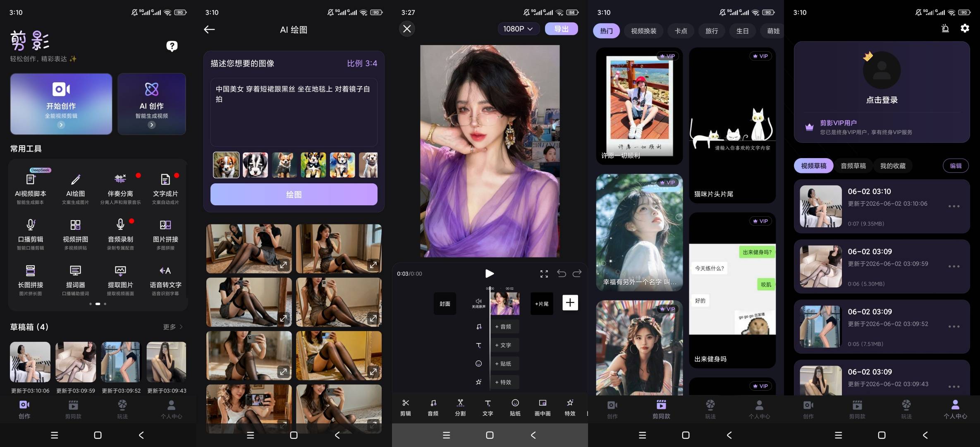Add an ending with +片尾
Screen dimensions: 980x447
tap(542, 304)
